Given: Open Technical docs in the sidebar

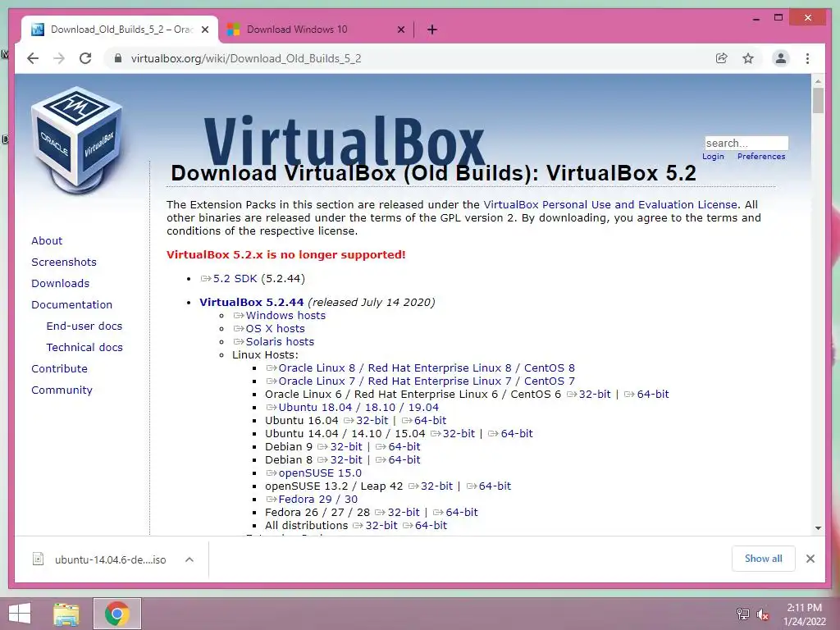Looking at the screenshot, I should pyautogui.click(x=84, y=347).
